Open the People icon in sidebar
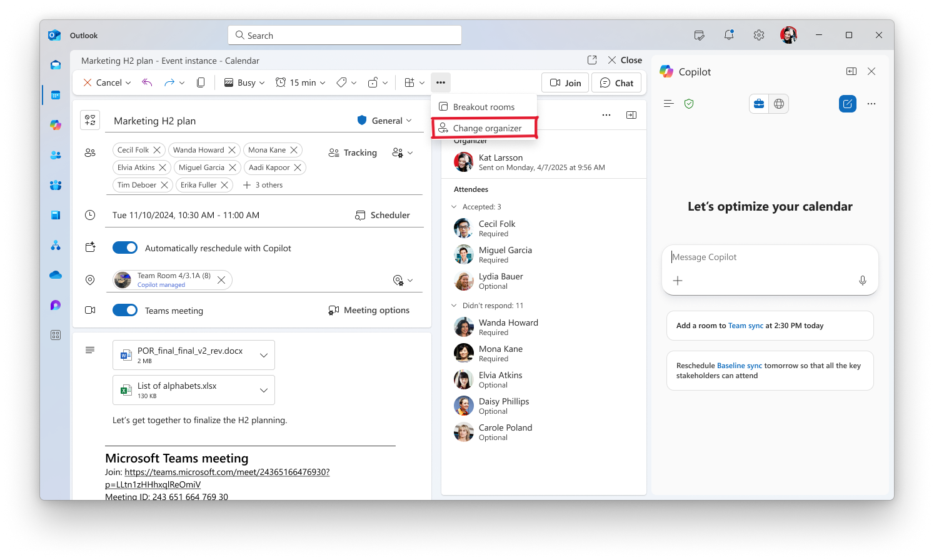The image size is (934, 560). [x=56, y=155]
